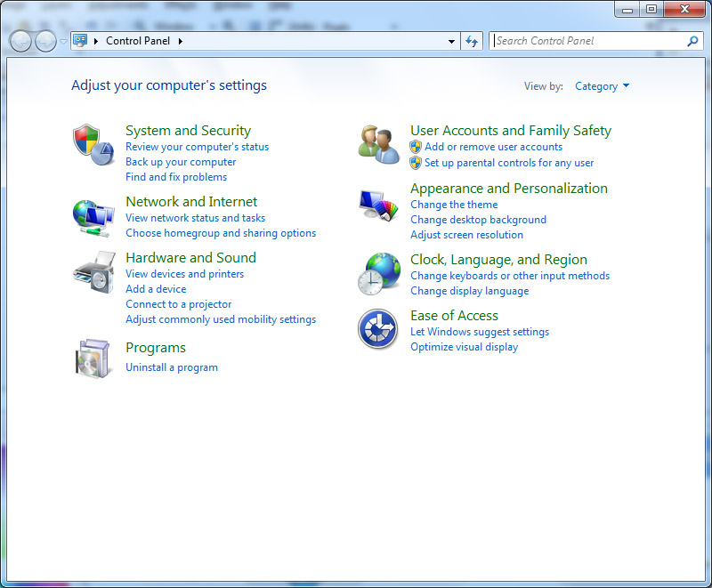This screenshot has height=588, width=712.
Task: Open the recent pages arrow near Back button
Action: coord(63,41)
